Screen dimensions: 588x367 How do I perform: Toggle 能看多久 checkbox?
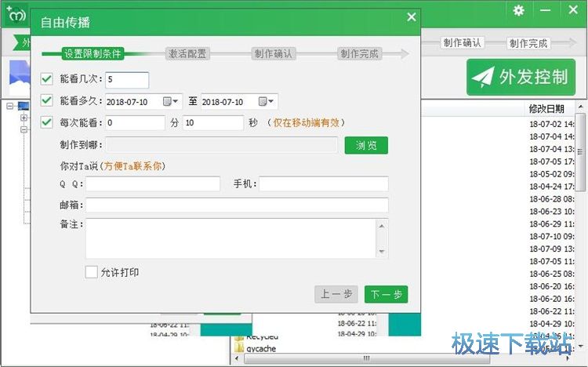point(47,100)
